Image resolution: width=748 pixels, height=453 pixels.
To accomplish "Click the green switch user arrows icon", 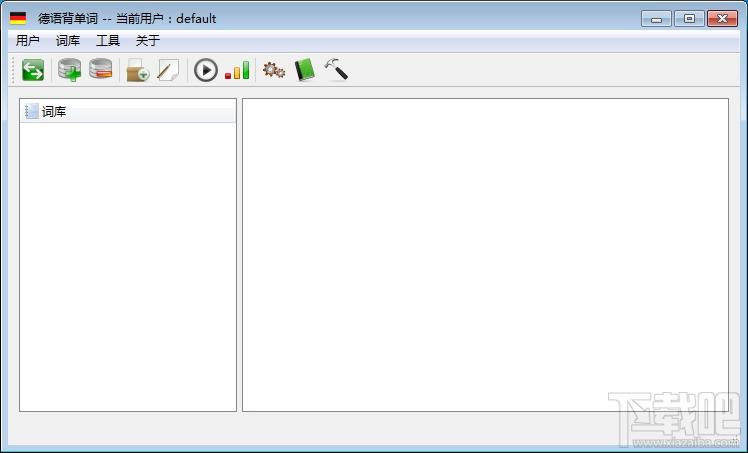I will click(x=33, y=70).
